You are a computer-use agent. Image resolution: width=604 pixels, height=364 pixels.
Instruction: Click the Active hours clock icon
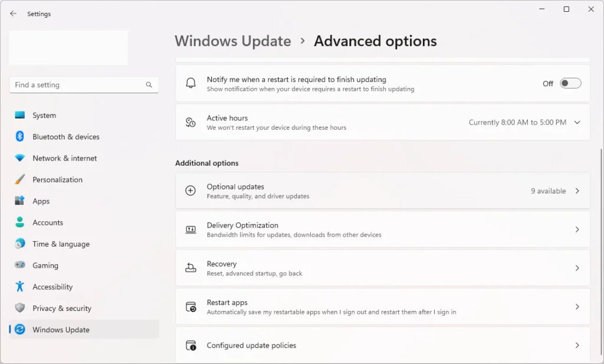pos(191,122)
